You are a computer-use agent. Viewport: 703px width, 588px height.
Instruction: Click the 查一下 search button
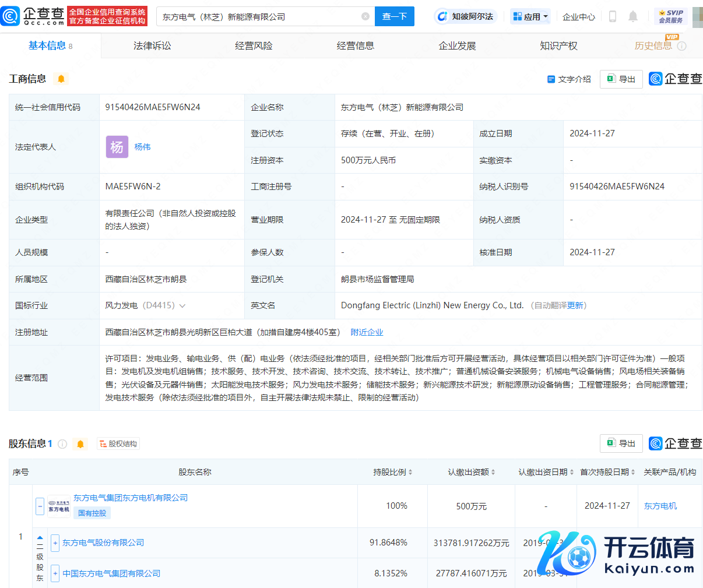tap(395, 16)
